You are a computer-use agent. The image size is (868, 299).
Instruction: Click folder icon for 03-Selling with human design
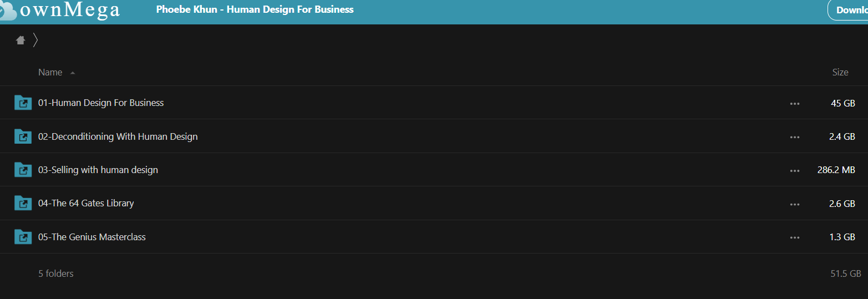(23, 170)
